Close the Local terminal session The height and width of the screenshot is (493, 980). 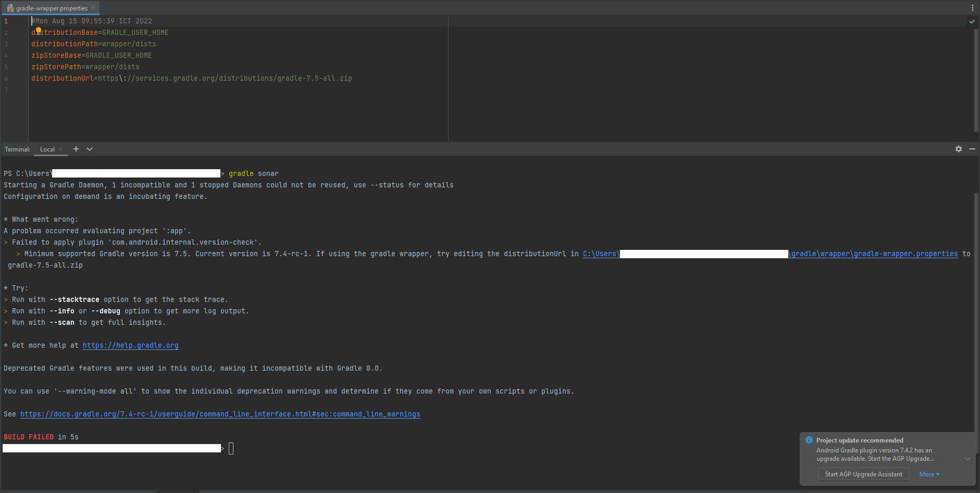pos(60,149)
